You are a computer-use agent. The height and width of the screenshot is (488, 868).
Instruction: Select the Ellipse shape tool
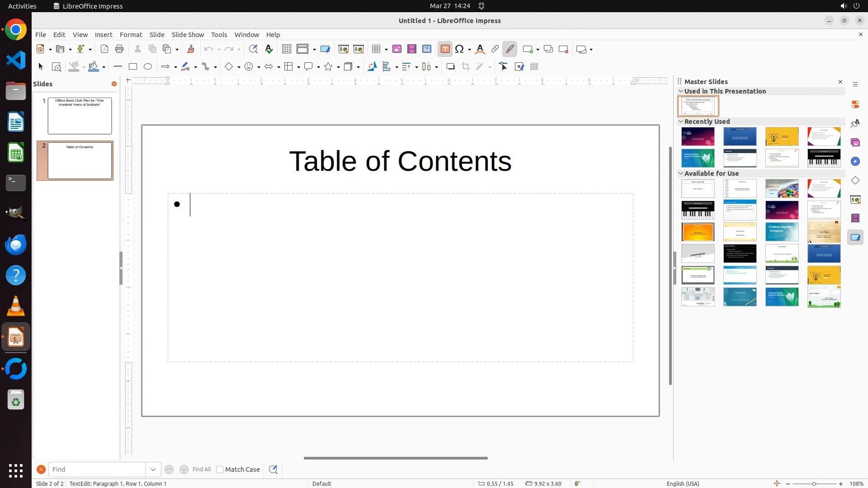pos(148,67)
